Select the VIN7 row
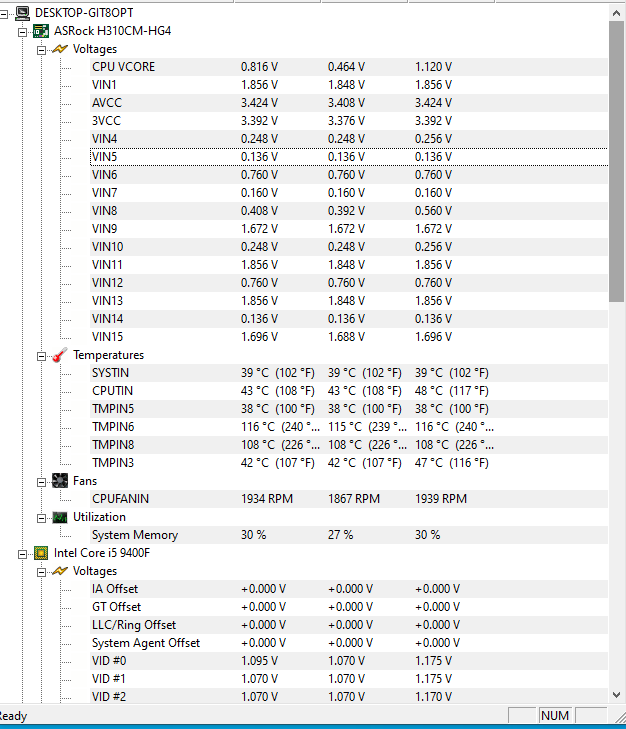Image resolution: width=626 pixels, height=729 pixels. (349, 193)
